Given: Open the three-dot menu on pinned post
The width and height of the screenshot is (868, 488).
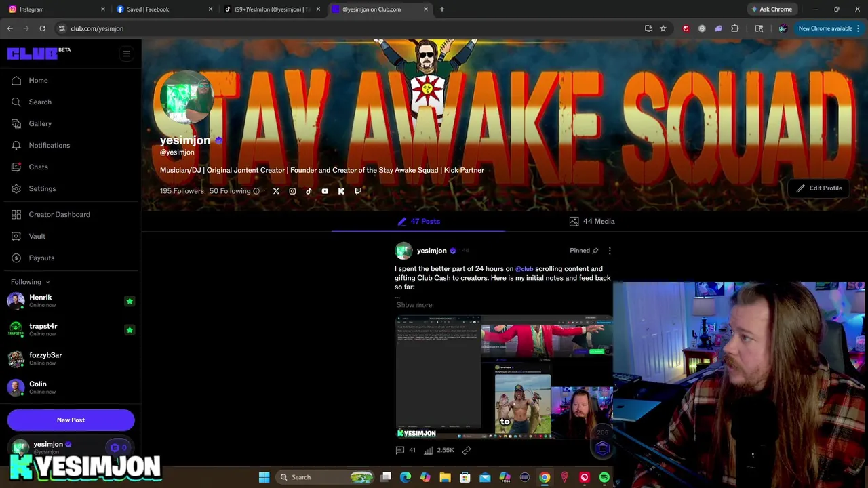Looking at the screenshot, I should pyautogui.click(x=610, y=251).
